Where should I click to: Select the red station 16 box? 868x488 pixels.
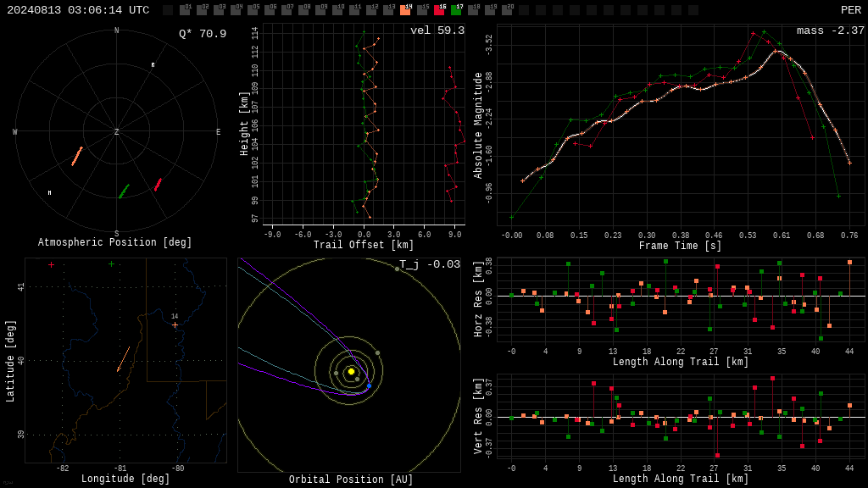tap(440, 9)
